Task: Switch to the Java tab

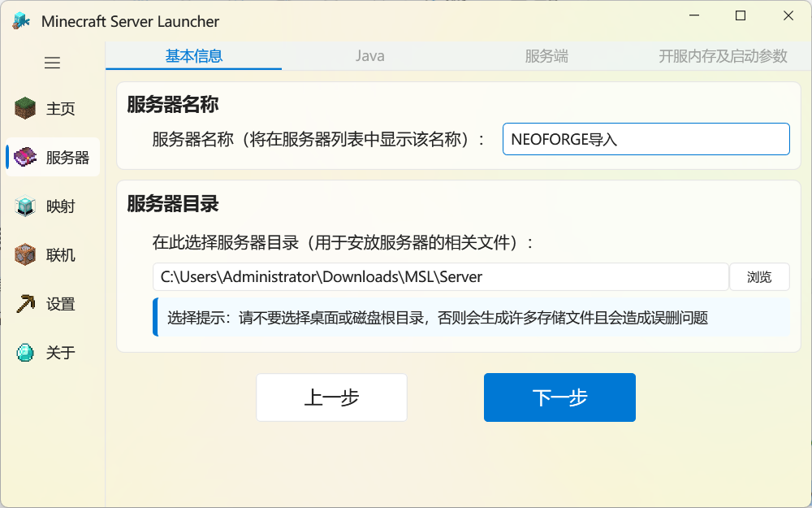Action: click(x=370, y=56)
